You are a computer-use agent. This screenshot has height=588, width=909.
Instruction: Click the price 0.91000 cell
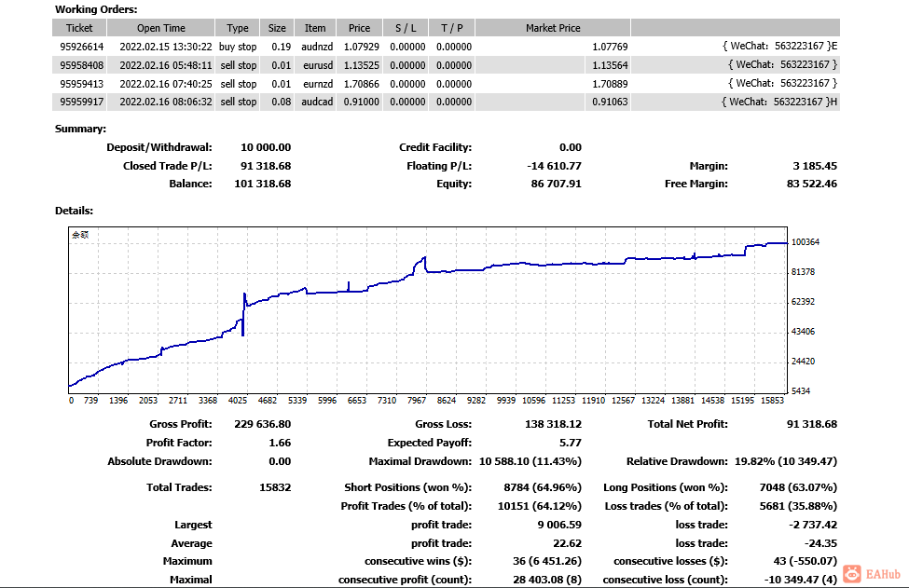(361, 102)
